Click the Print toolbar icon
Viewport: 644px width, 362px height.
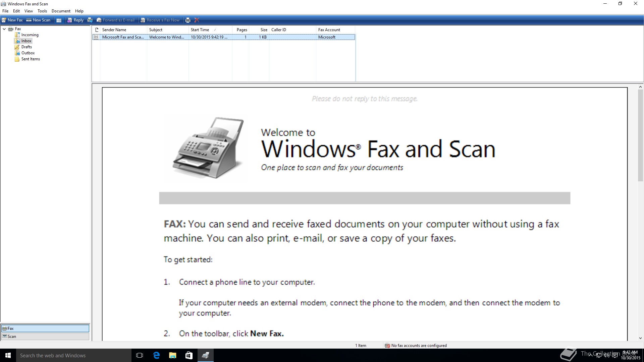(188, 20)
